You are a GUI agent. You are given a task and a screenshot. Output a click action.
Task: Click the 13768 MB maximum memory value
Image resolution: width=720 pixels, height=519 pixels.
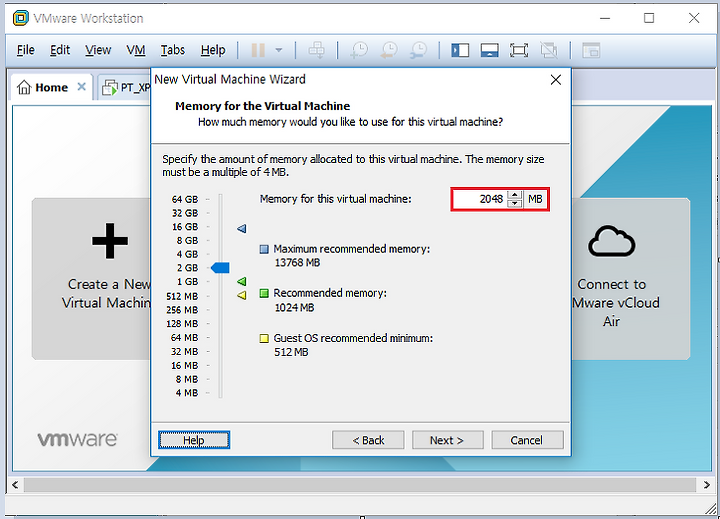[x=297, y=263]
